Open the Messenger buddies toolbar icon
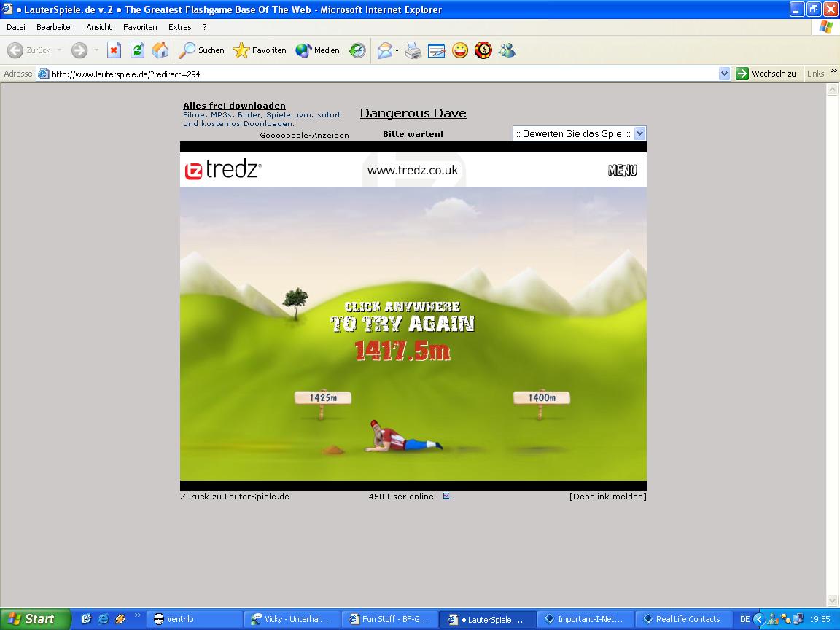 pos(507,50)
